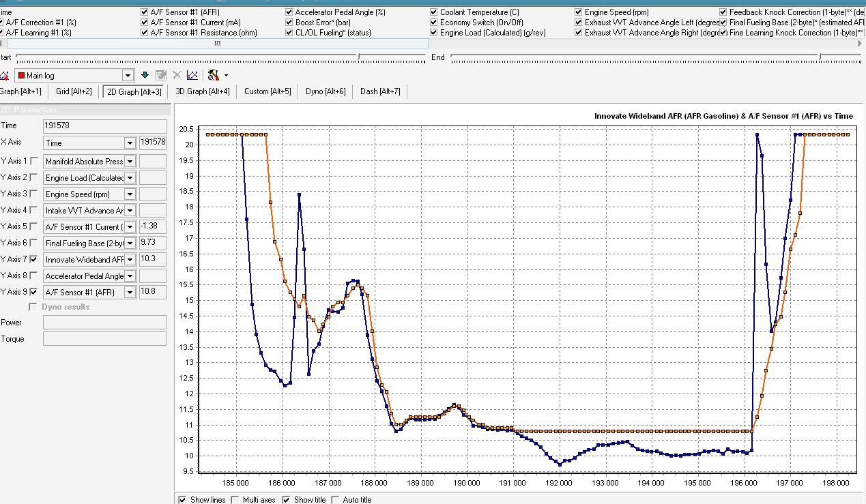Toggle A/F Learning #1 (%) checkbox
The width and height of the screenshot is (866, 504).
pyautogui.click(x=2, y=33)
